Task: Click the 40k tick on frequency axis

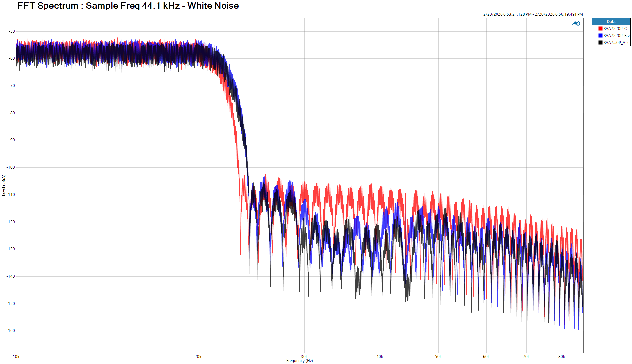Action: (380, 357)
